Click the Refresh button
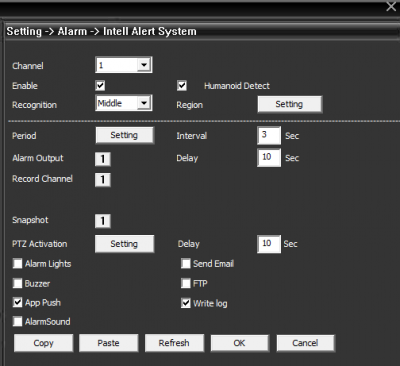Viewport: 400px width, 366px height. pyautogui.click(x=174, y=343)
